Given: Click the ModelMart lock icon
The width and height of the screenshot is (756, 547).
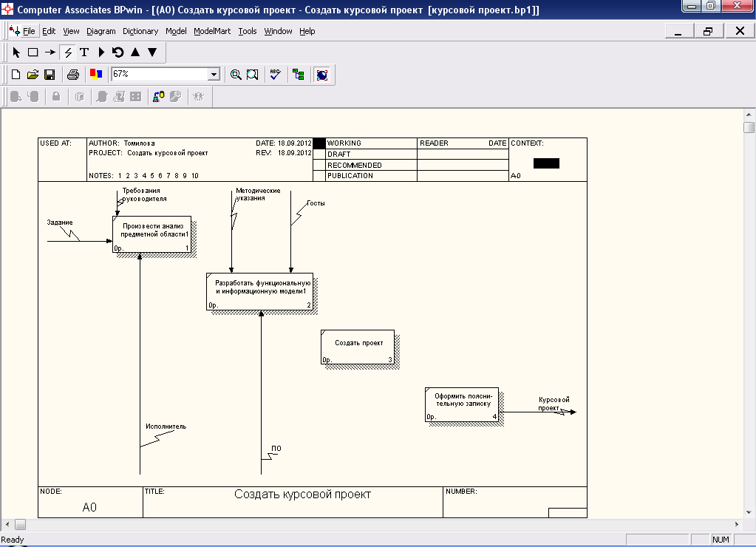Looking at the screenshot, I should tap(56, 97).
